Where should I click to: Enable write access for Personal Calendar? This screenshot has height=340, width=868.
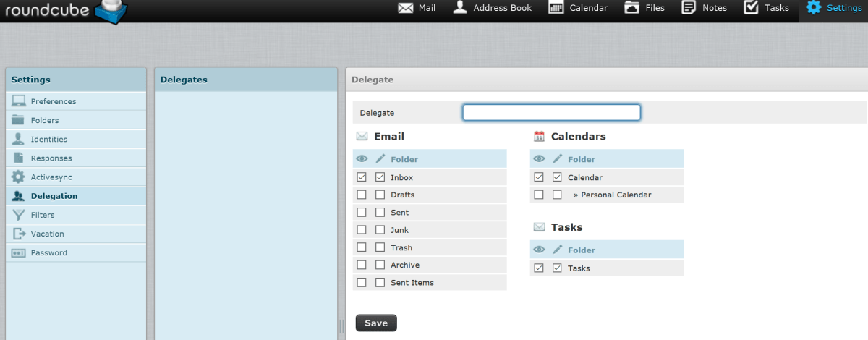click(x=557, y=195)
